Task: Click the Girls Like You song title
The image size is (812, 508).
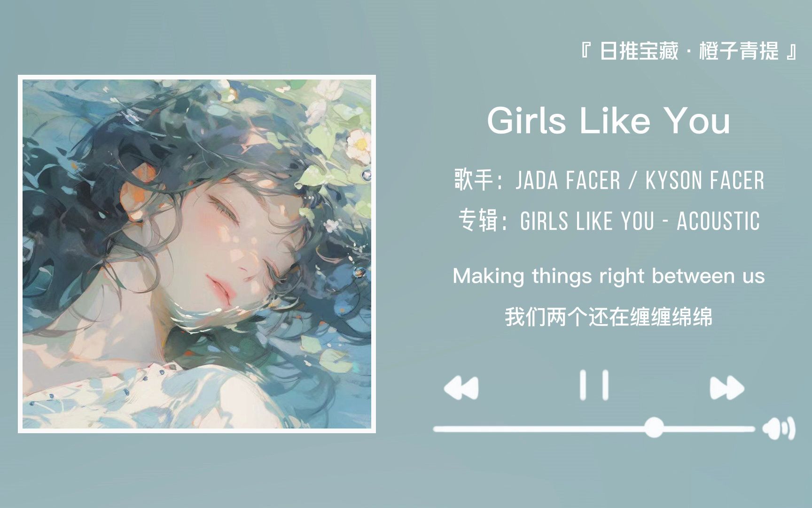Action: tap(609, 121)
